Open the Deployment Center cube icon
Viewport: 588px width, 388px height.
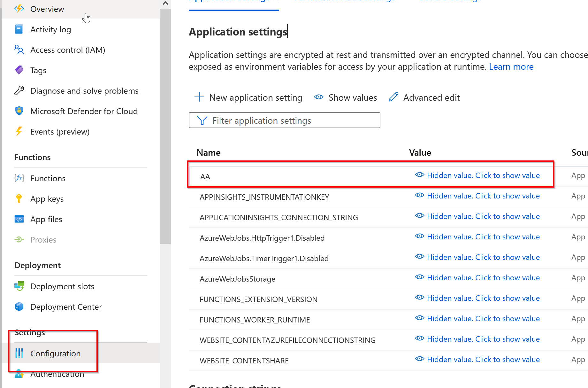(19, 307)
